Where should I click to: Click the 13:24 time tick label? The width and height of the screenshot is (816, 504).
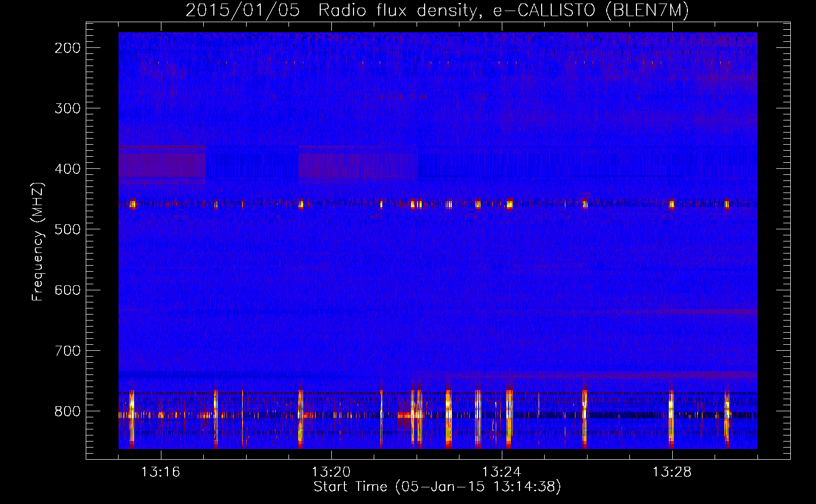[501, 472]
